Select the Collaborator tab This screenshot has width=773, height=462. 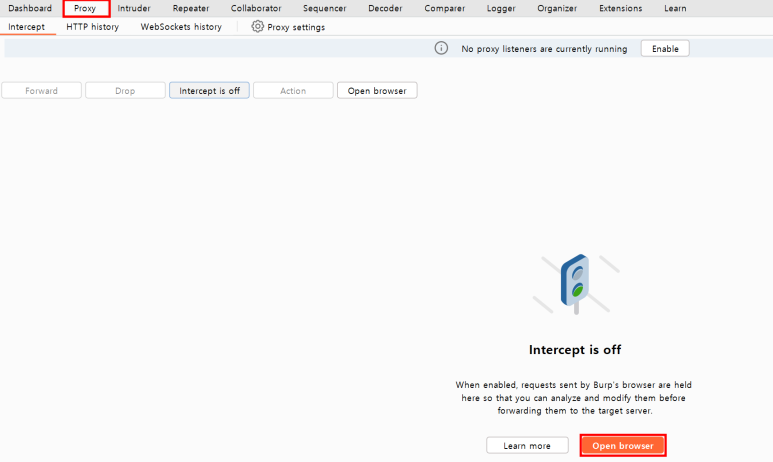coord(256,8)
